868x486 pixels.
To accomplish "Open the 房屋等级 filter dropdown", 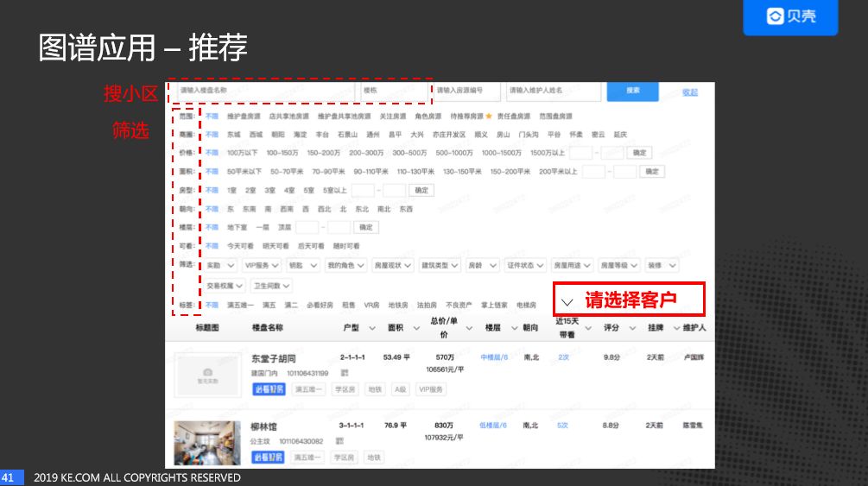I will pos(619,266).
